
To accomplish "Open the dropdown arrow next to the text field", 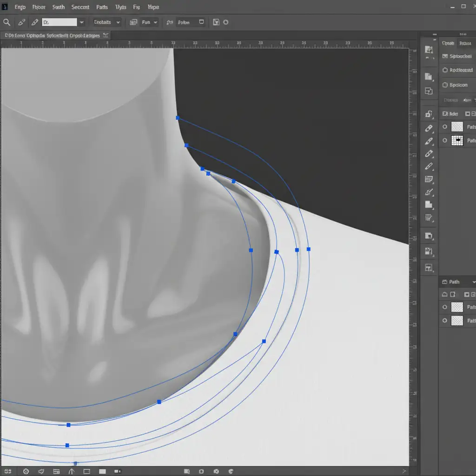I will tap(82, 22).
